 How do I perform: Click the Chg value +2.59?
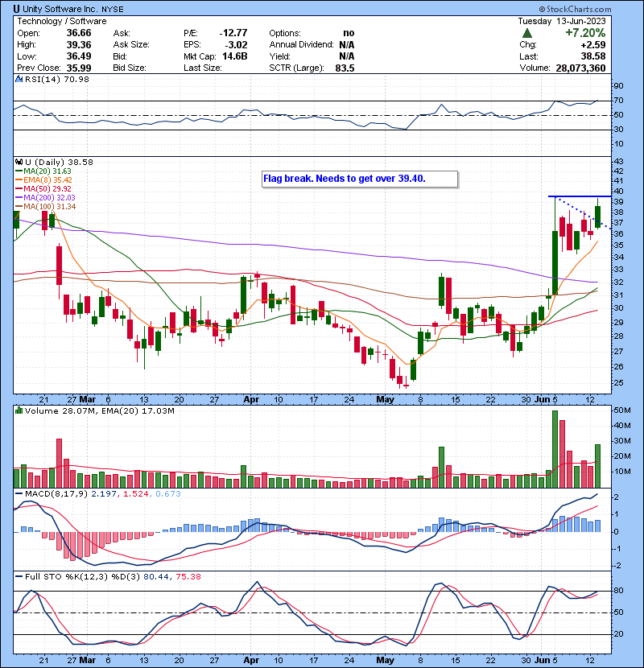coord(592,45)
